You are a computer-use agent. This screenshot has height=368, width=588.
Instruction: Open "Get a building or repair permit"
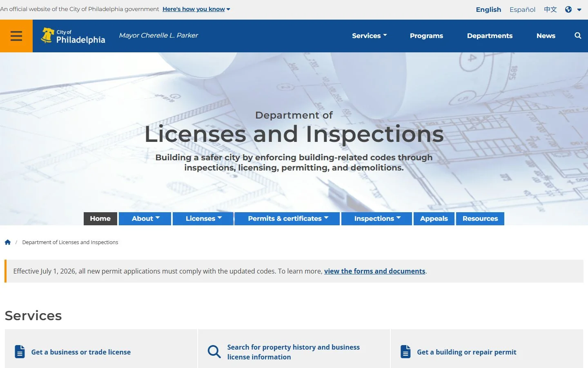[467, 352]
